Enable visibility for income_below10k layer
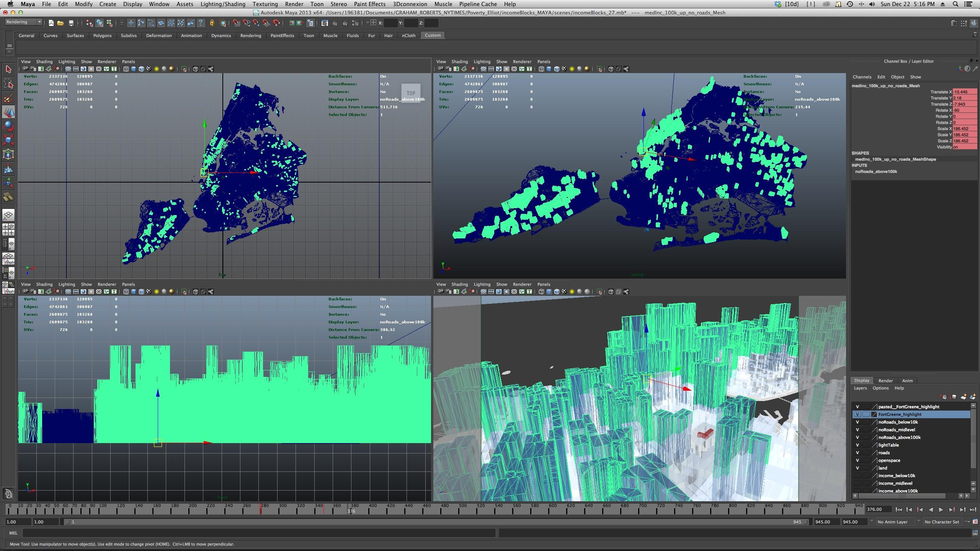Viewport: 980px width, 551px height. 857,476
